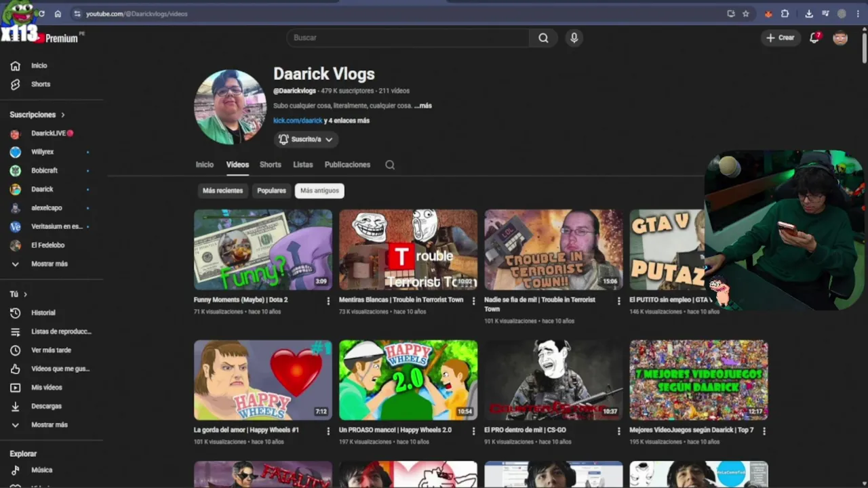Expand the Tú section

18,294
